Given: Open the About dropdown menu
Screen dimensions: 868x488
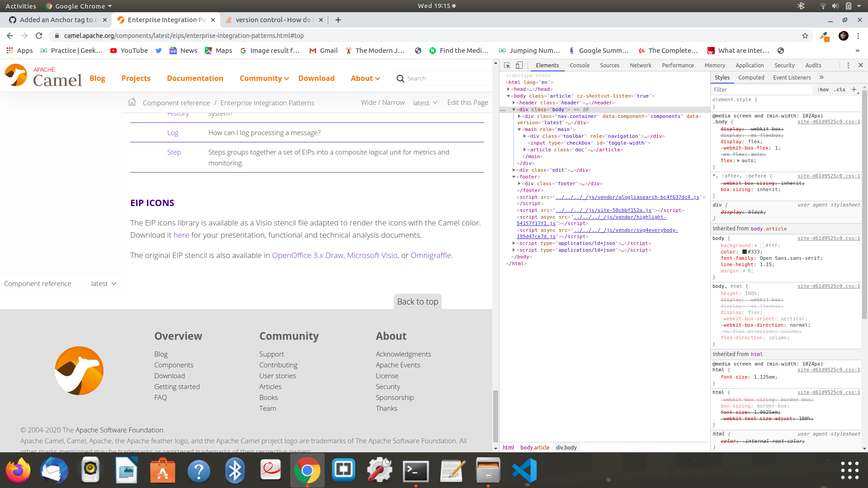Looking at the screenshot, I should point(365,78).
